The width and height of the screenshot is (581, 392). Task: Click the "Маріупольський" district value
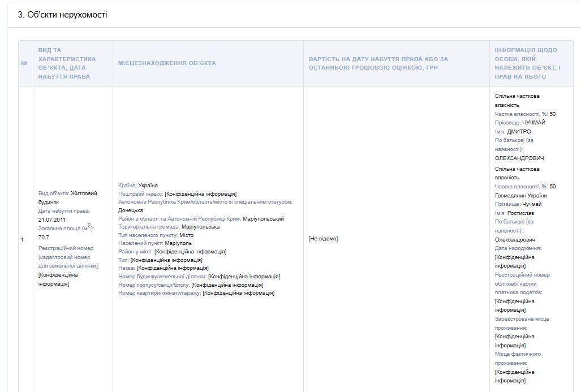tap(263, 219)
